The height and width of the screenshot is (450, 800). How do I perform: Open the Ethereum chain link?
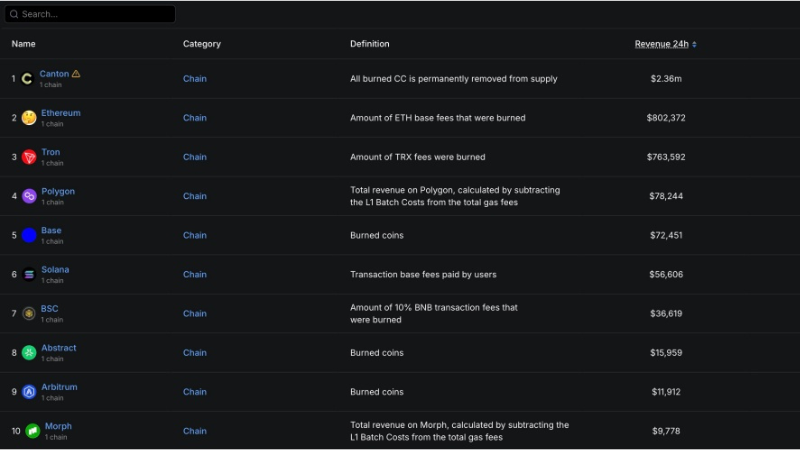click(60, 113)
